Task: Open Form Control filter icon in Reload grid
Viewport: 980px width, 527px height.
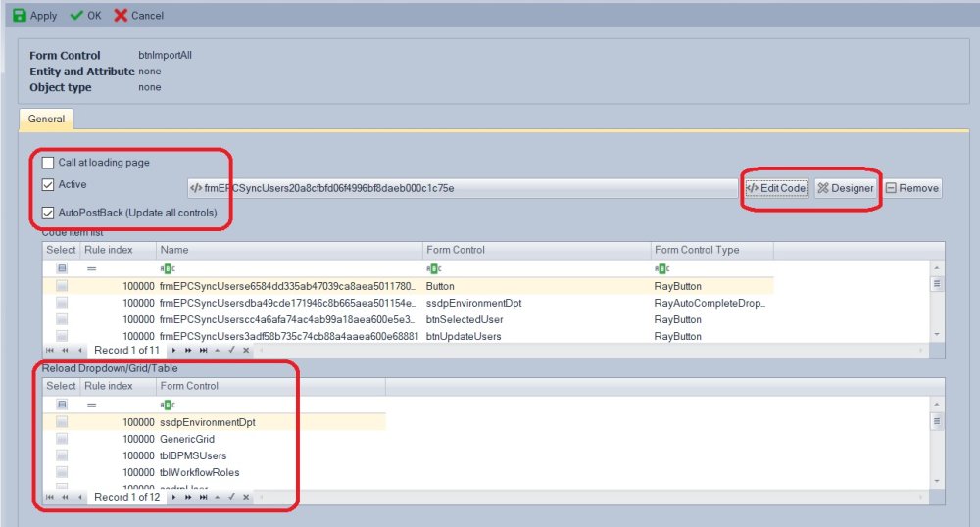Action: (x=168, y=405)
